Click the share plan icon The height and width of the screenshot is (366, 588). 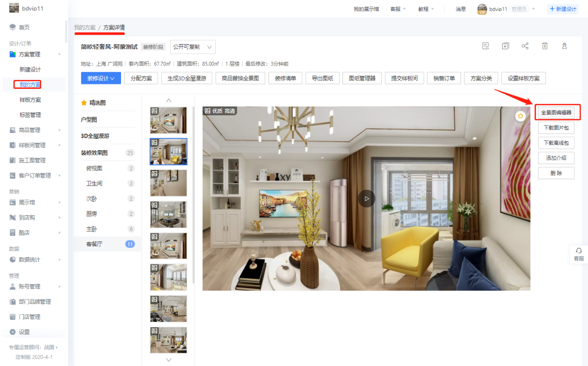[x=525, y=46]
